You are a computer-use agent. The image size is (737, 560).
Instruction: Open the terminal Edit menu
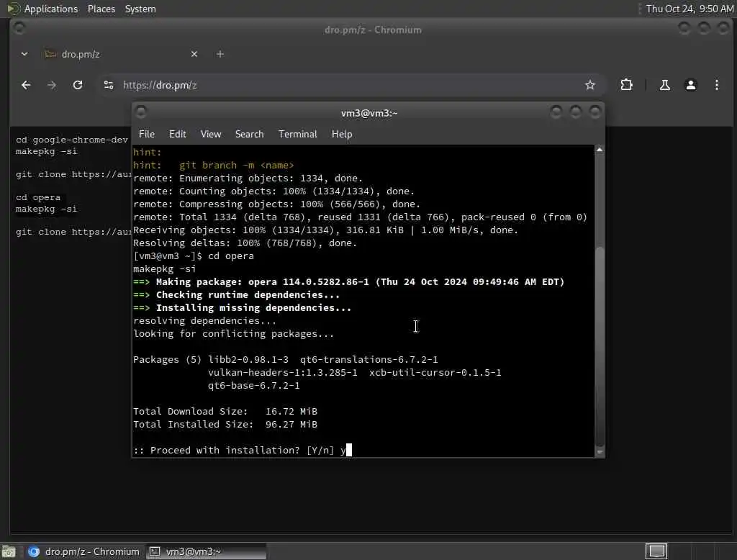point(177,134)
